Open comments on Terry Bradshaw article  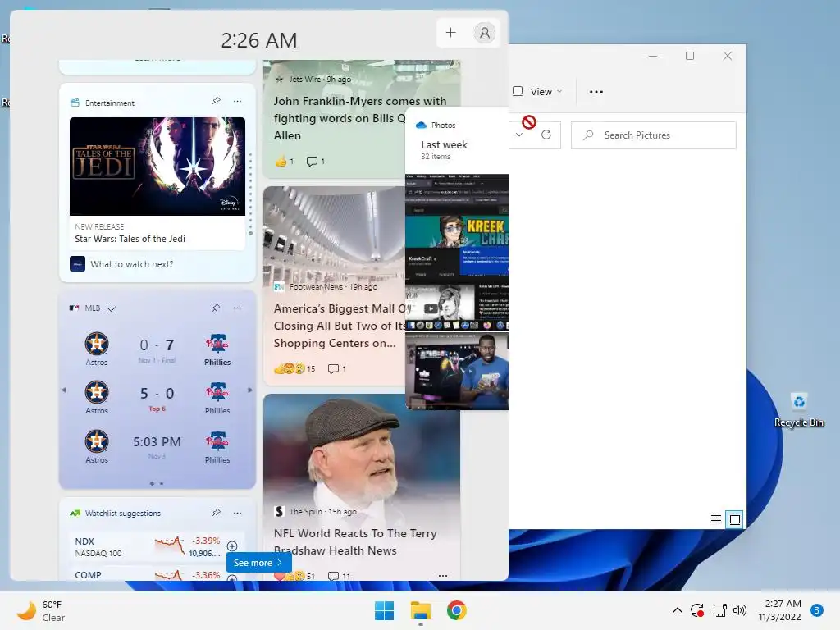[x=339, y=577]
